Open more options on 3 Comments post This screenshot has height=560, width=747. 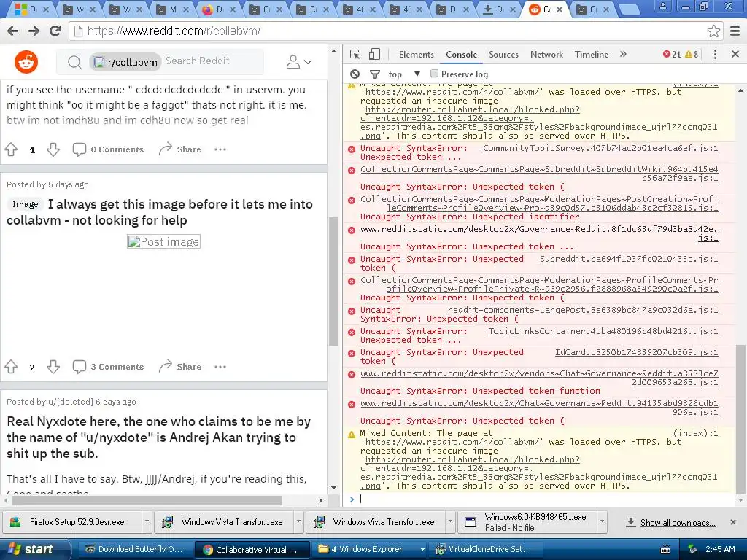pyautogui.click(x=220, y=367)
